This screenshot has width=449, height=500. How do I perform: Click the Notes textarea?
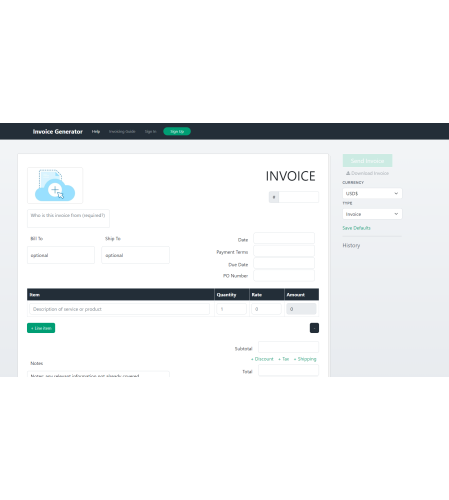(98, 374)
